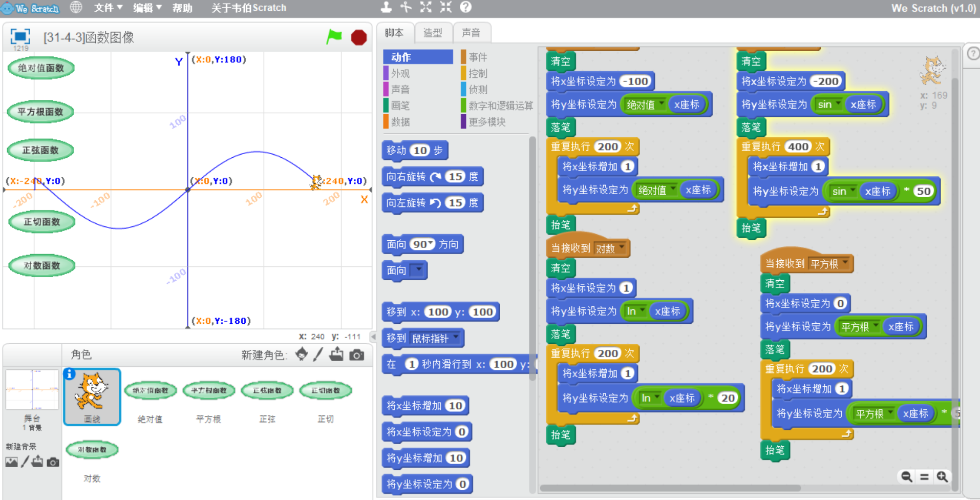
Task: Switch to the 声音 tab
Action: click(471, 33)
